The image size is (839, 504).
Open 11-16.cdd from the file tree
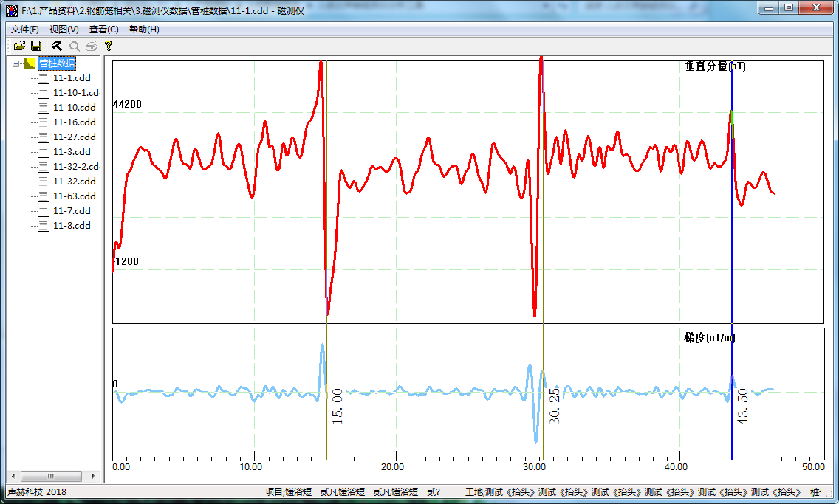tap(74, 122)
